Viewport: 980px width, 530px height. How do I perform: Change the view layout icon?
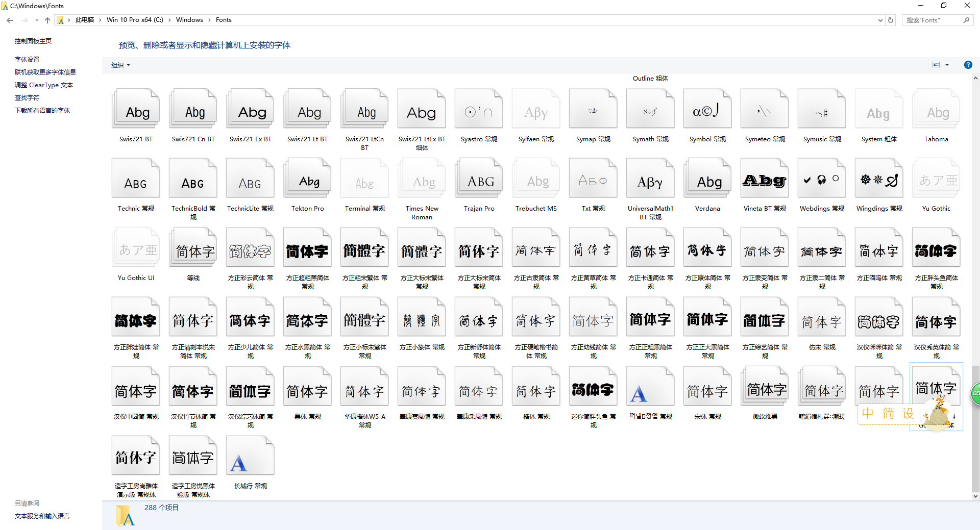936,65
